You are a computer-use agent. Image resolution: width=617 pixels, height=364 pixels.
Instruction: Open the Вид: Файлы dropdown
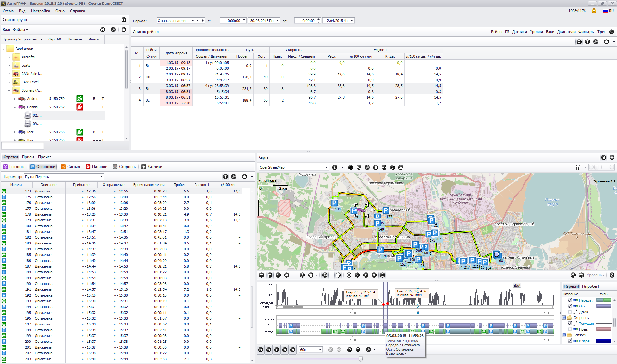click(x=20, y=30)
